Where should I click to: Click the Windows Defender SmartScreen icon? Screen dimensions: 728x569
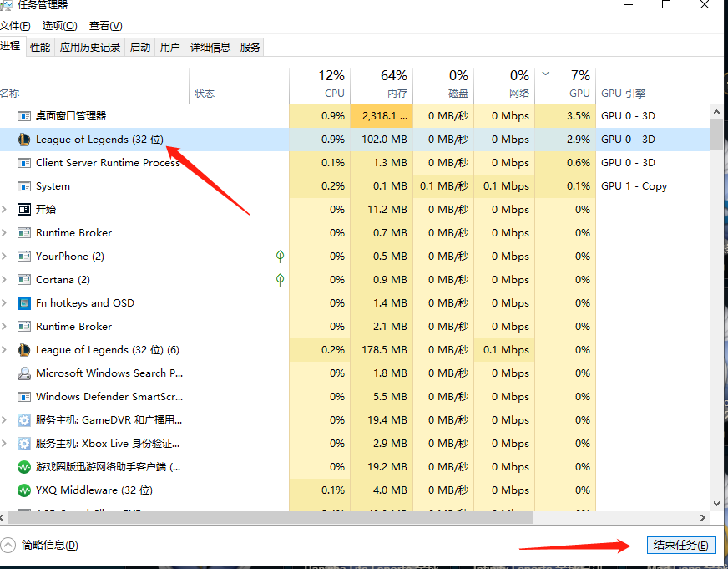pyautogui.click(x=23, y=397)
